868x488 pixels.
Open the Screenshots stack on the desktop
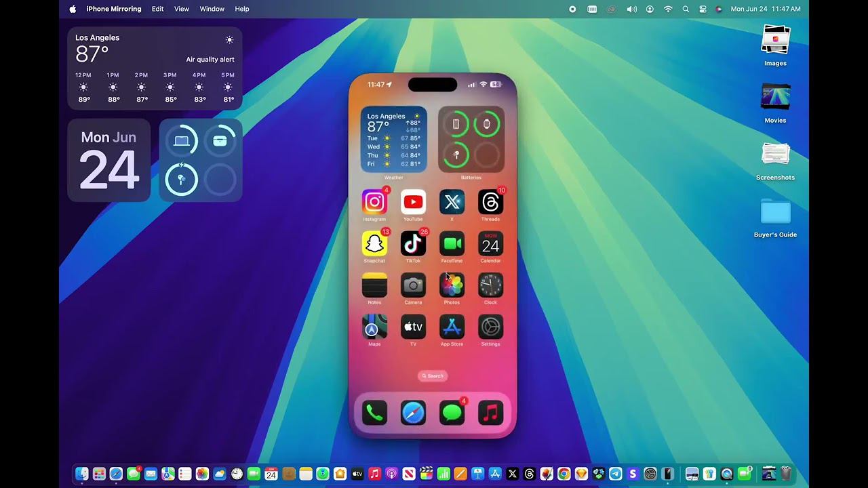(x=776, y=154)
